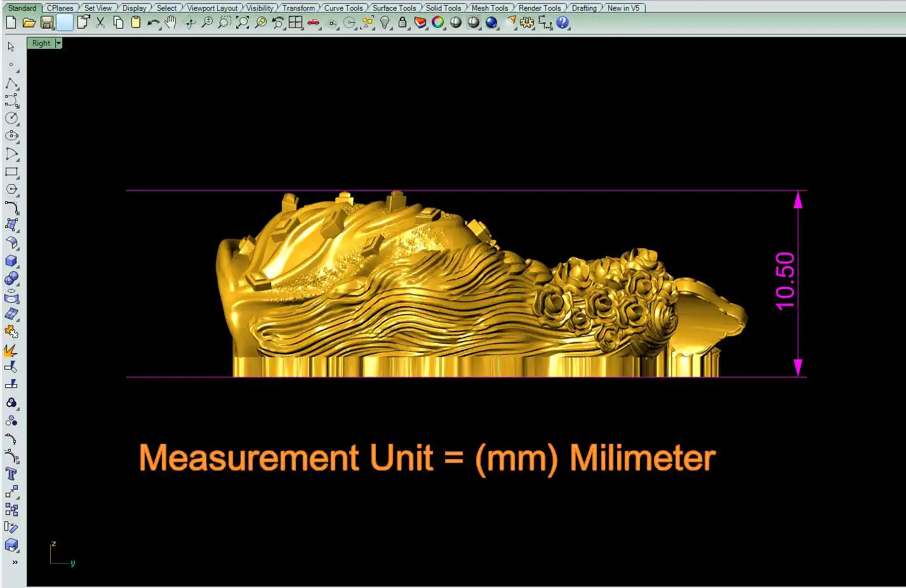Image resolution: width=906 pixels, height=588 pixels.
Task: Open the Drafting toolbar tab
Action: coord(584,8)
